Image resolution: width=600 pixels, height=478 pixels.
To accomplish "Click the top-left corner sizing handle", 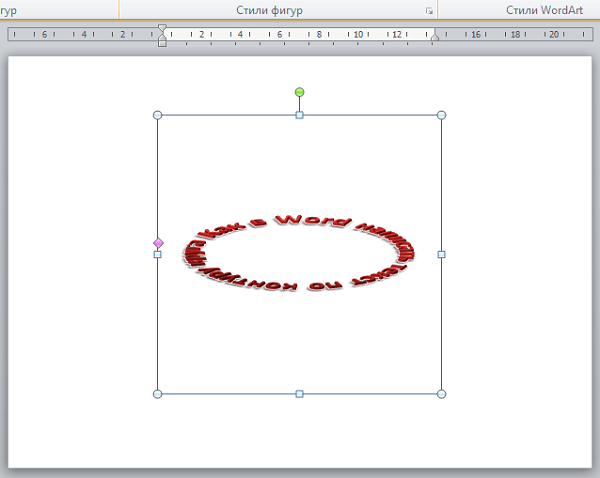I will (157, 115).
